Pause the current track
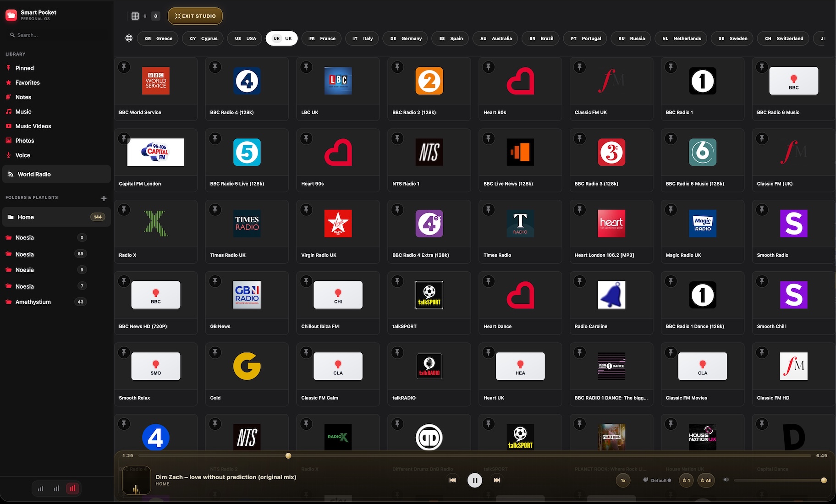The height and width of the screenshot is (504, 836). point(474,480)
